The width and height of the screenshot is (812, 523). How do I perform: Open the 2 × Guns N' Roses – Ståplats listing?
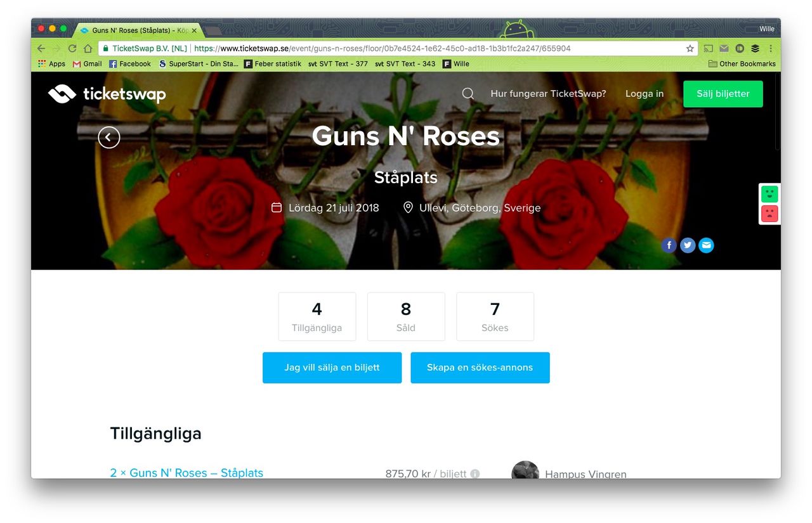point(187,473)
